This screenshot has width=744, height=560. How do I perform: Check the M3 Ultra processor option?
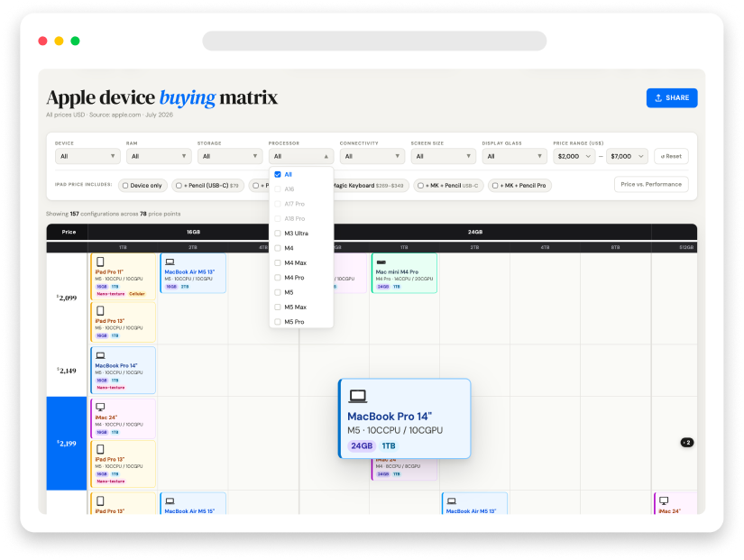point(278,234)
